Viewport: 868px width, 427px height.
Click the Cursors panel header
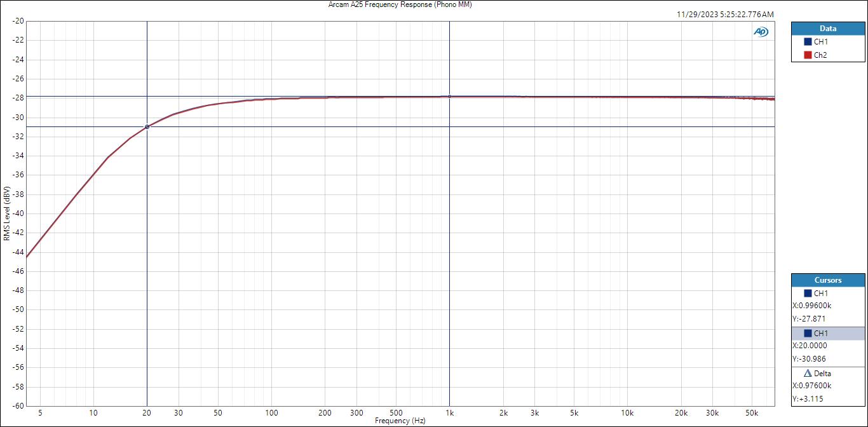tap(827, 280)
